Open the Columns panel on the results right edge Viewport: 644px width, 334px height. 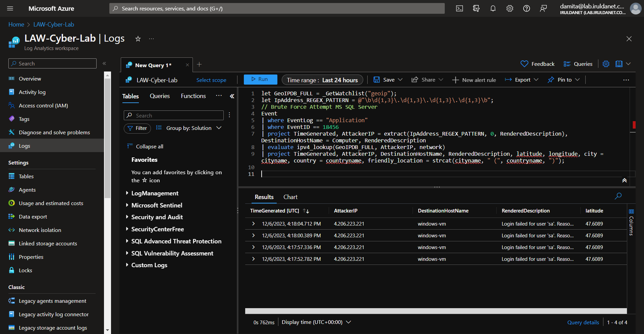point(631,223)
